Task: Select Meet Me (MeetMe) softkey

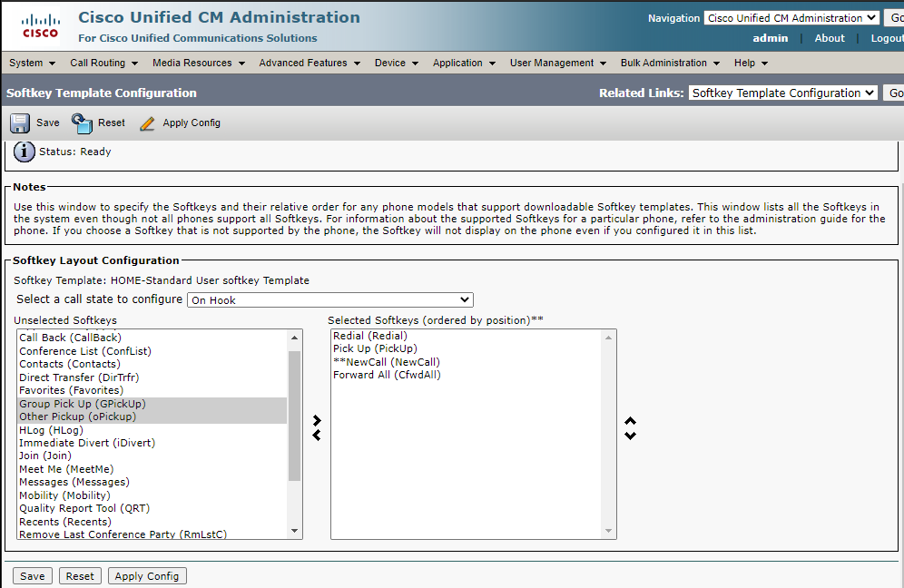Action: point(152,469)
